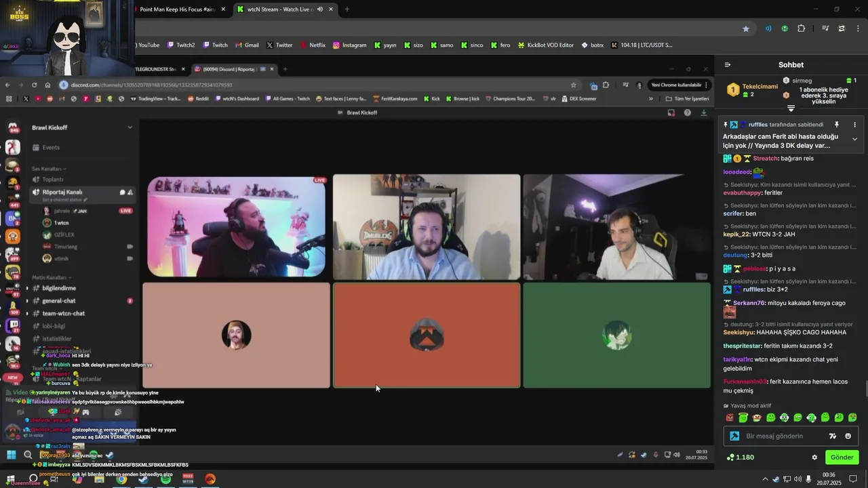Show hidden system tray icons
Screen dimensions: 868x488
tap(765, 479)
